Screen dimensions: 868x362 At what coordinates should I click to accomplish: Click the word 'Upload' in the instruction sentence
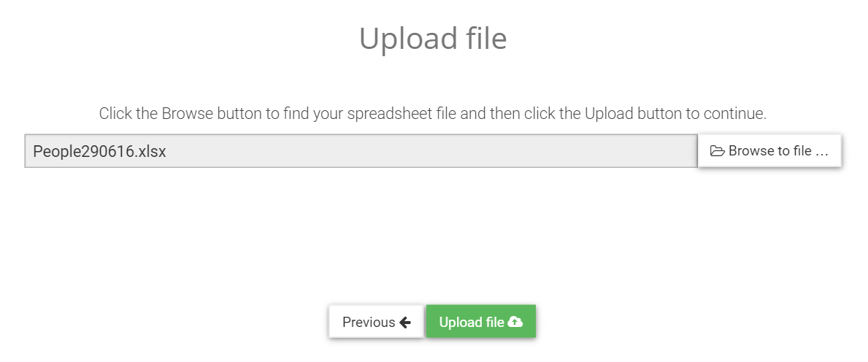click(610, 114)
